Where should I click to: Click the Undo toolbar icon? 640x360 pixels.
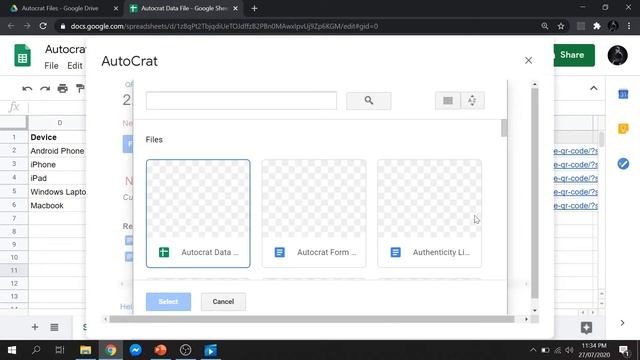[x=27, y=89]
